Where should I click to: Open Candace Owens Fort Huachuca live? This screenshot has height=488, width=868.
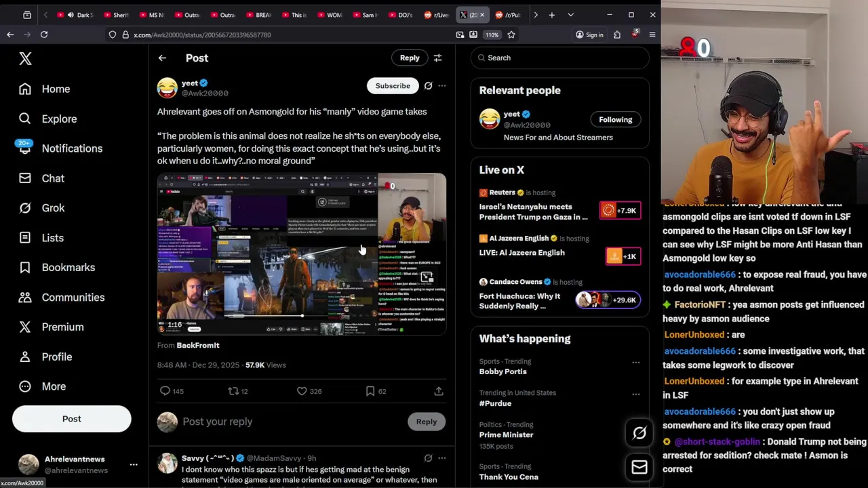[x=560, y=294]
